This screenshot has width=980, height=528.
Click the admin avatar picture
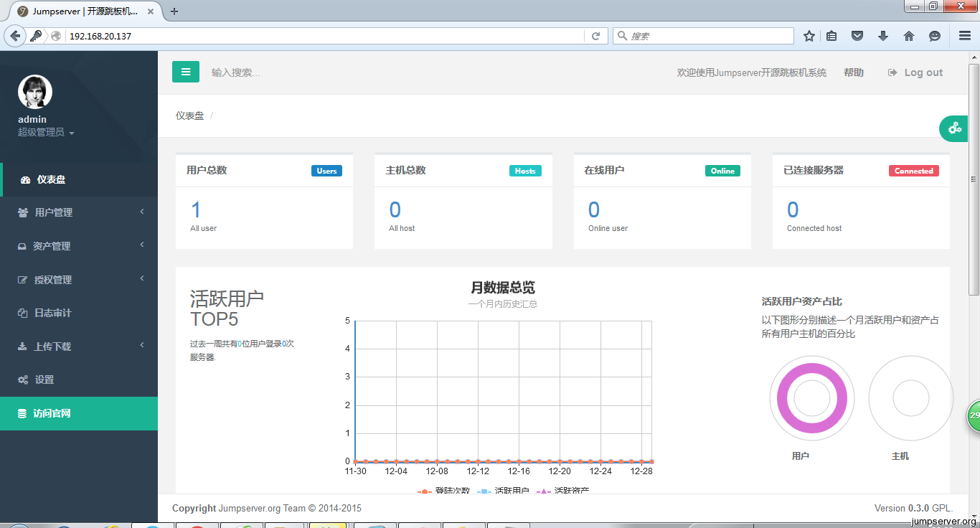[x=35, y=92]
